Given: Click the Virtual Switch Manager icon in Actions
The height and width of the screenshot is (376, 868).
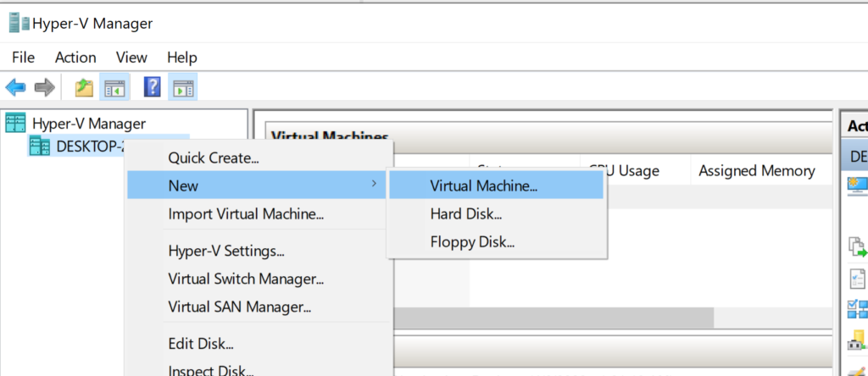Looking at the screenshot, I should coord(858,309).
